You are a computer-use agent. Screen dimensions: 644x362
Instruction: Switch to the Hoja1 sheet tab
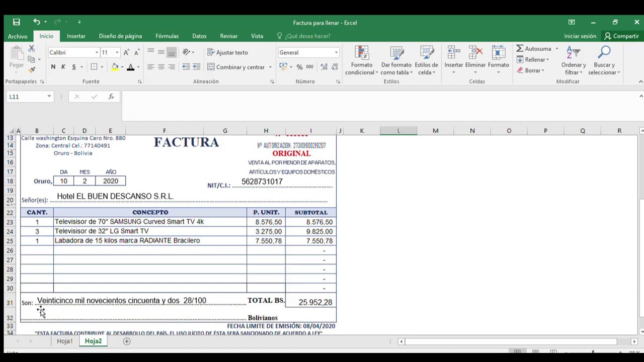pyautogui.click(x=64, y=341)
